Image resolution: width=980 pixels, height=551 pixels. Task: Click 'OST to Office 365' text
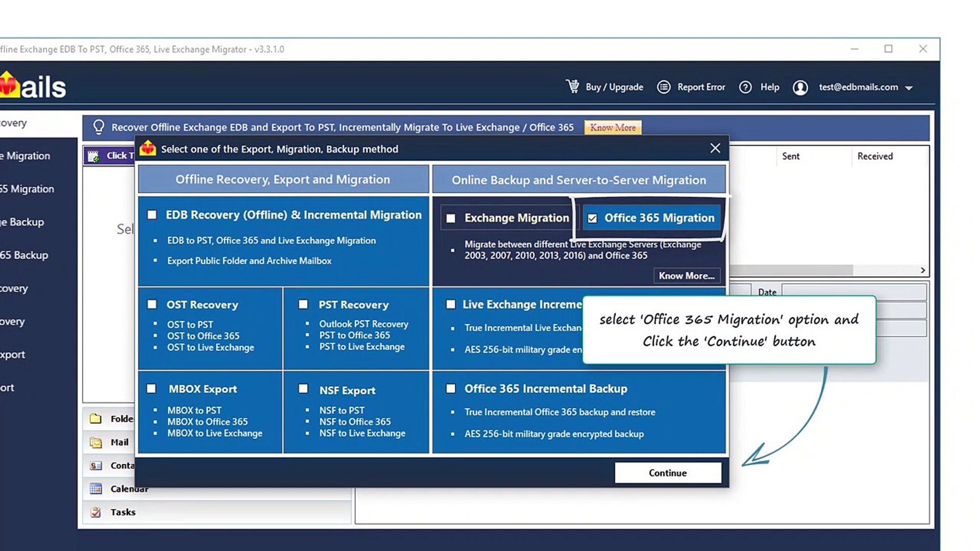tap(203, 336)
